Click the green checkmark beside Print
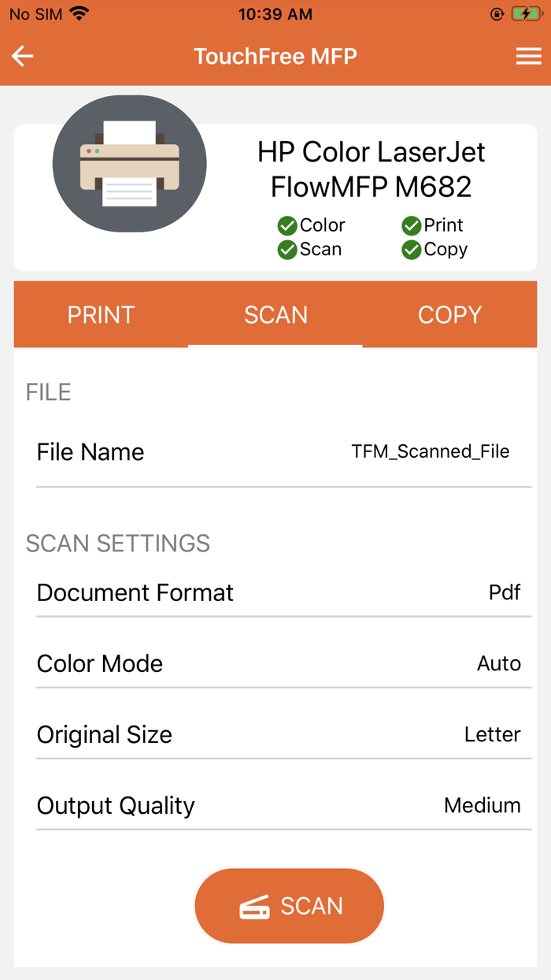Screen dimensions: 551x980 [x=411, y=225]
